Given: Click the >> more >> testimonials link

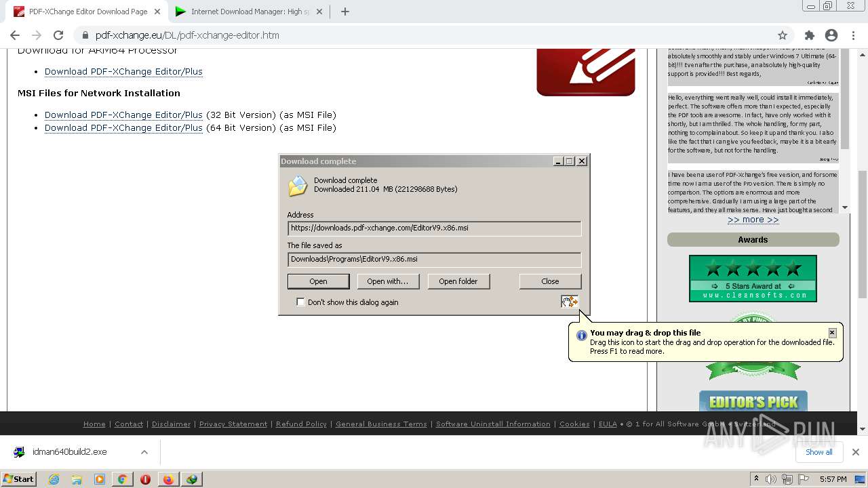Looking at the screenshot, I should coord(753,220).
